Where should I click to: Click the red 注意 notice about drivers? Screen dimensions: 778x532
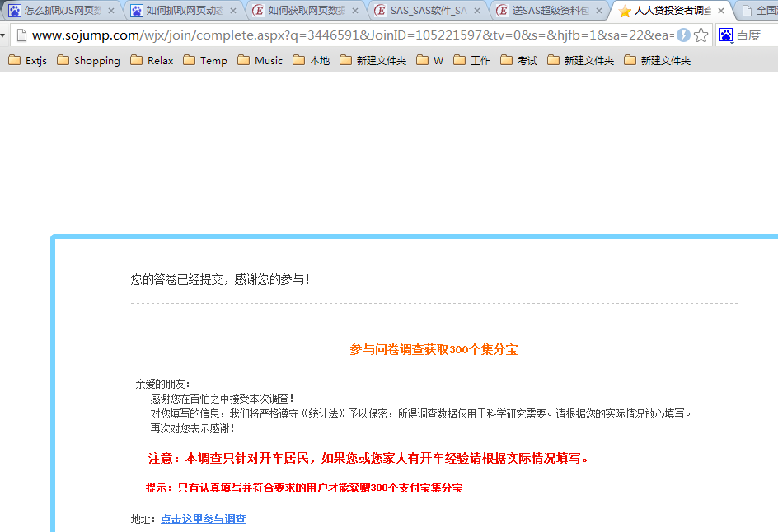368,458
